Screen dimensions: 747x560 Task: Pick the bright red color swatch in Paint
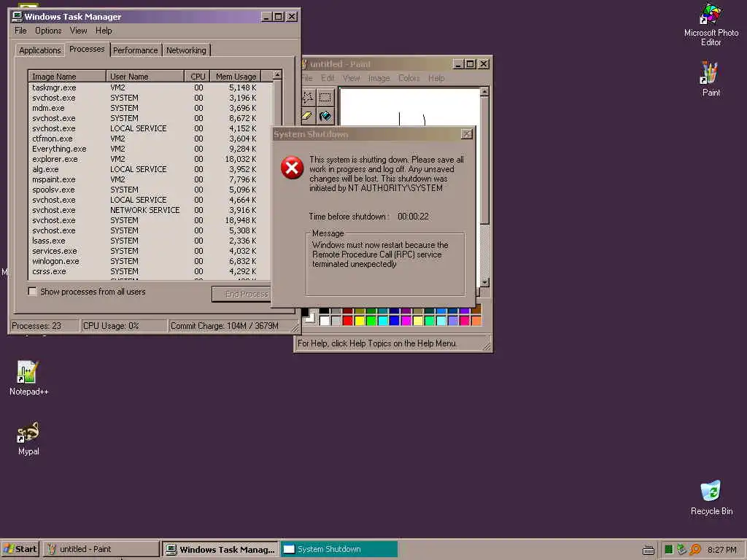pos(348,321)
